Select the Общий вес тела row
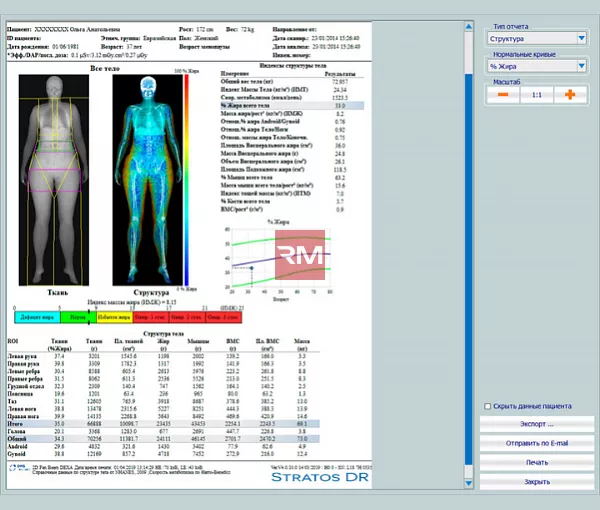Image resolution: width=600 pixels, height=510 pixels. [x=292, y=81]
